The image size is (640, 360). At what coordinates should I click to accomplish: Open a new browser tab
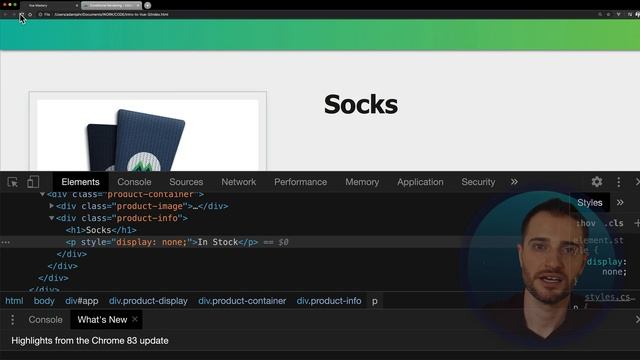(x=147, y=5)
